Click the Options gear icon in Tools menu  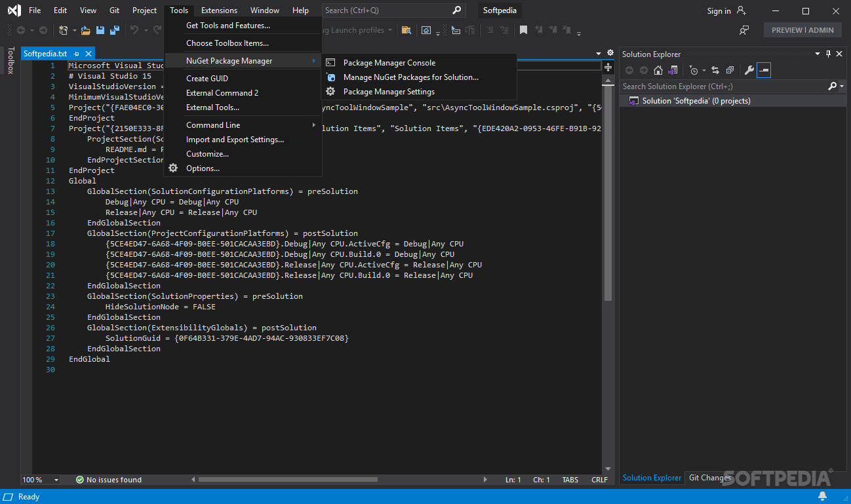click(x=173, y=168)
